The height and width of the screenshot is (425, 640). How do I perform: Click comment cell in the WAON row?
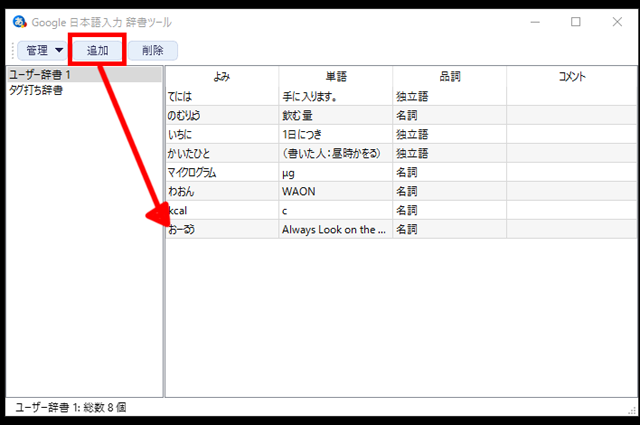(x=571, y=191)
